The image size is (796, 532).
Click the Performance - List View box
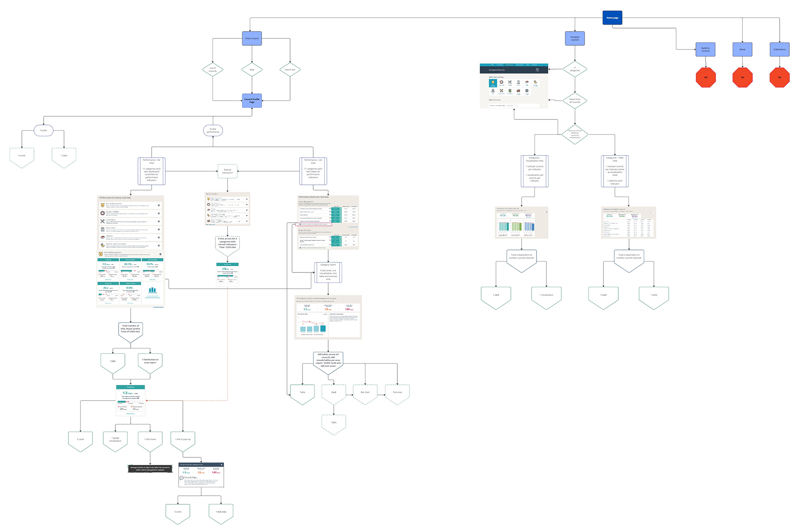click(x=313, y=171)
